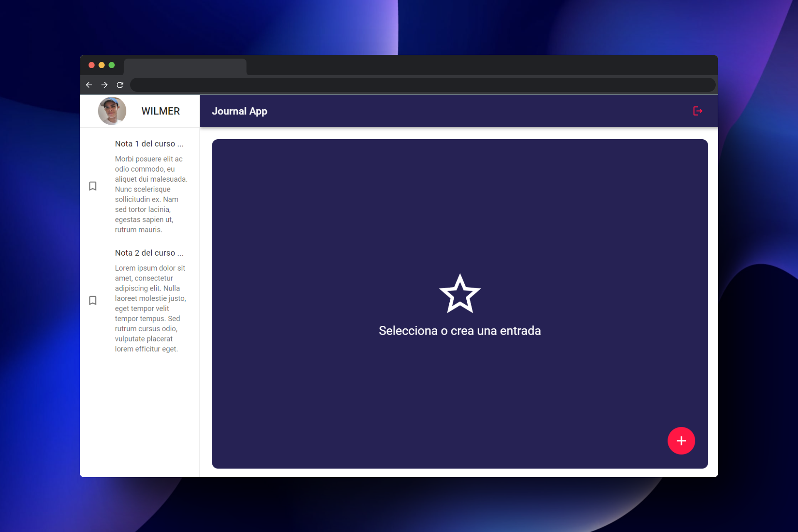798x532 pixels.
Task: Toggle the bookmark next to Nota 2
Action: 93,300
